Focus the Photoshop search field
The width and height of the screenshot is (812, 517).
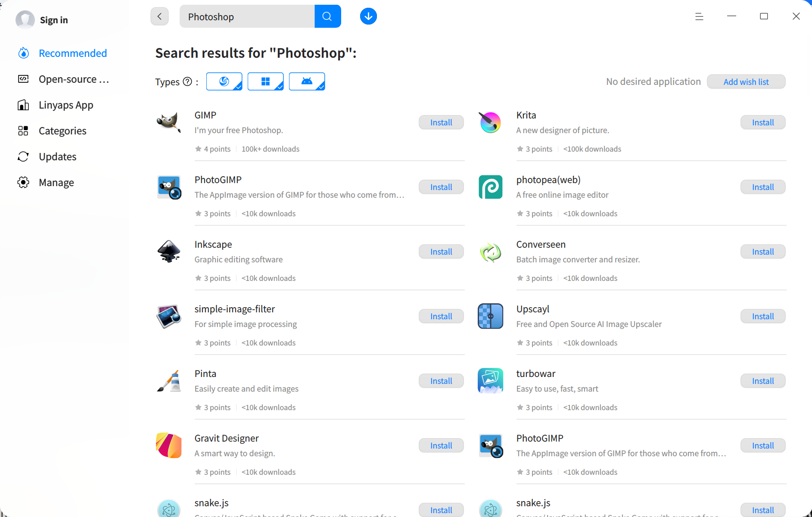[x=247, y=16]
